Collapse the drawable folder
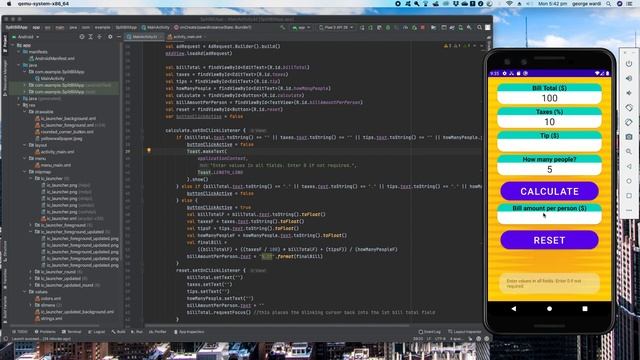The width and height of the screenshot is (640, 360). (25, 111)
